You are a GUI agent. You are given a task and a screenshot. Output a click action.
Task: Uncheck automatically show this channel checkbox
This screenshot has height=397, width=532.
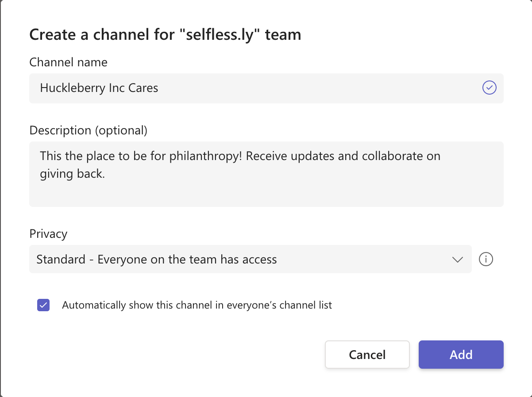43,305
